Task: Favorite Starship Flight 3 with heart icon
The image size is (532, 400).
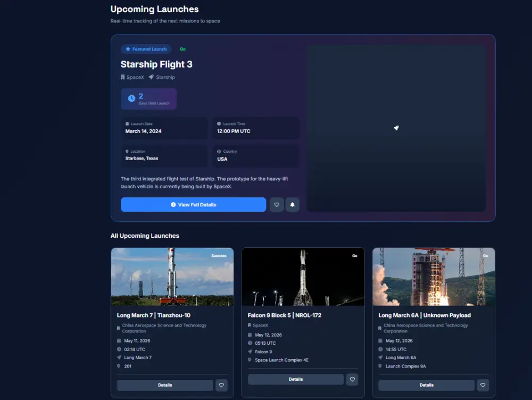Action: pyautogui.click(x=277, y=205)
